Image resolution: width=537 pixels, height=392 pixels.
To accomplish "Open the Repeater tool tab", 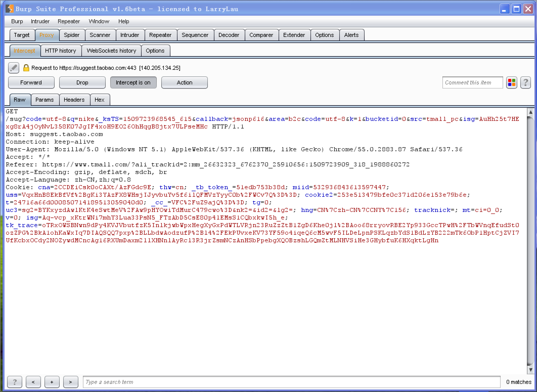I will coord(160,35).
